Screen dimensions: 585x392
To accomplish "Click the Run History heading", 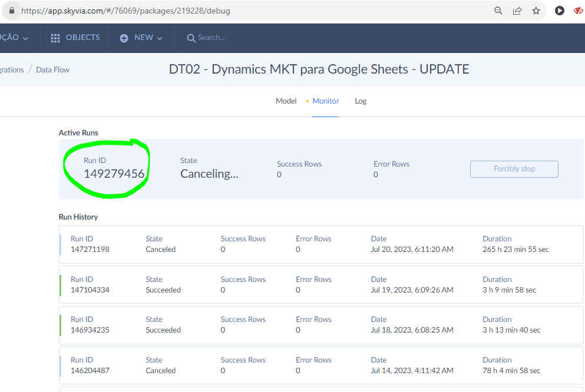I will (78, 217).
